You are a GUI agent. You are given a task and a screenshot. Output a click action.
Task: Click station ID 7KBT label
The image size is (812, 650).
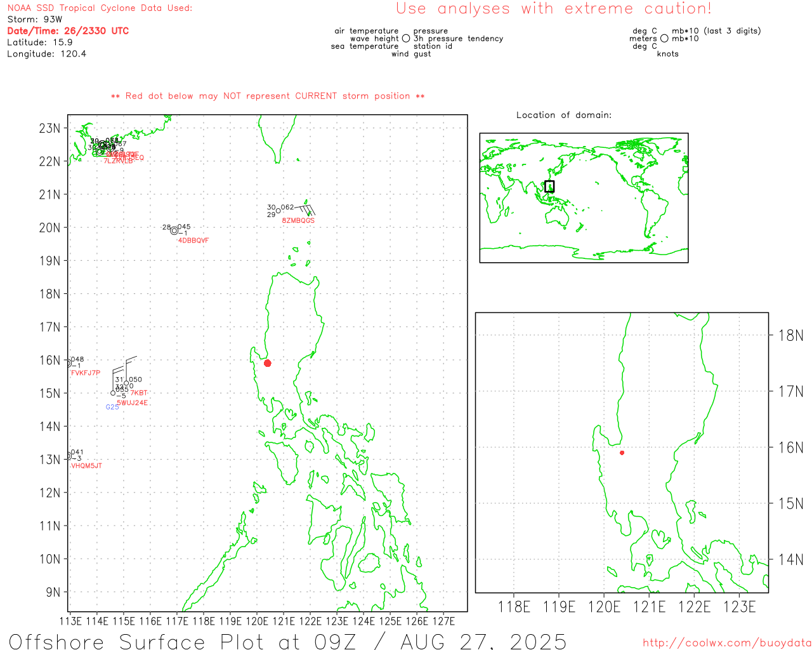coord(139,393)
